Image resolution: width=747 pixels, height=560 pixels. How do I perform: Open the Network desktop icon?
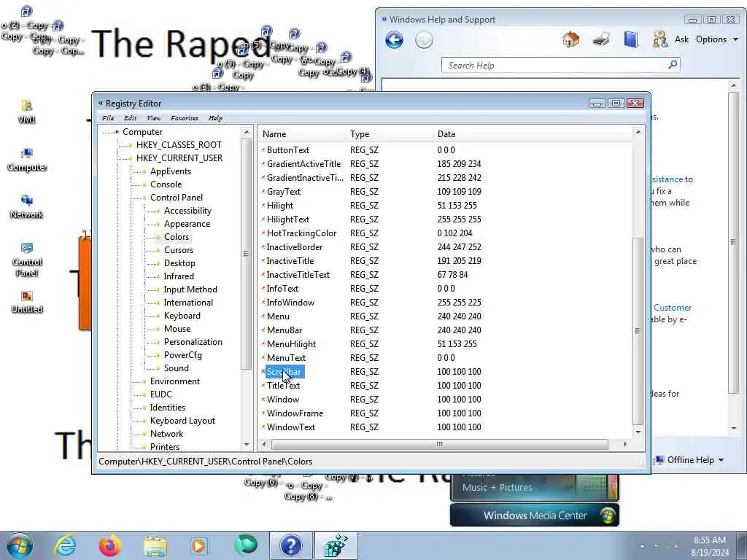(x=27, y=206)
